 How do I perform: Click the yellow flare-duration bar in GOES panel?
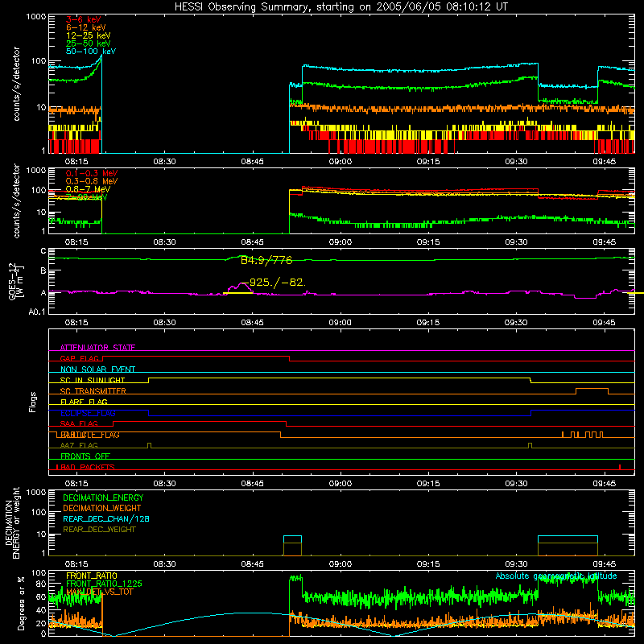coord(238,293)
